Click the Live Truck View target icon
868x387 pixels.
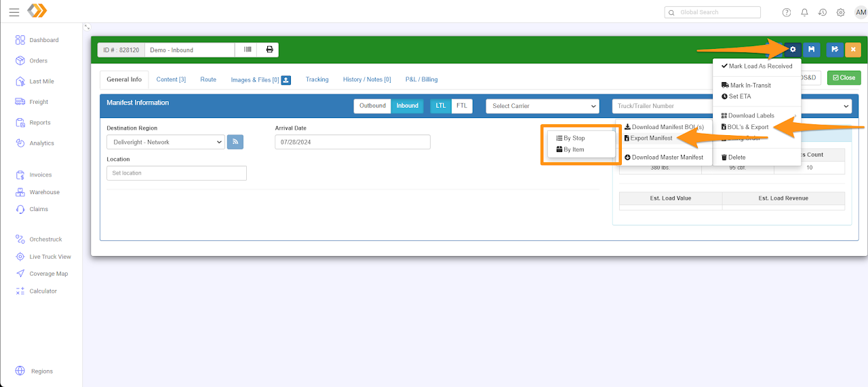[x=20, y=257]
